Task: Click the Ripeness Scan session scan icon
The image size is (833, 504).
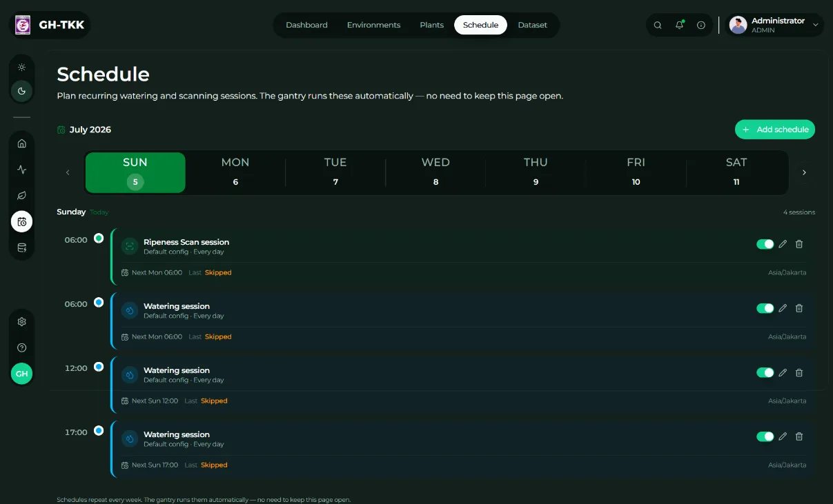Action: [130, 246]
